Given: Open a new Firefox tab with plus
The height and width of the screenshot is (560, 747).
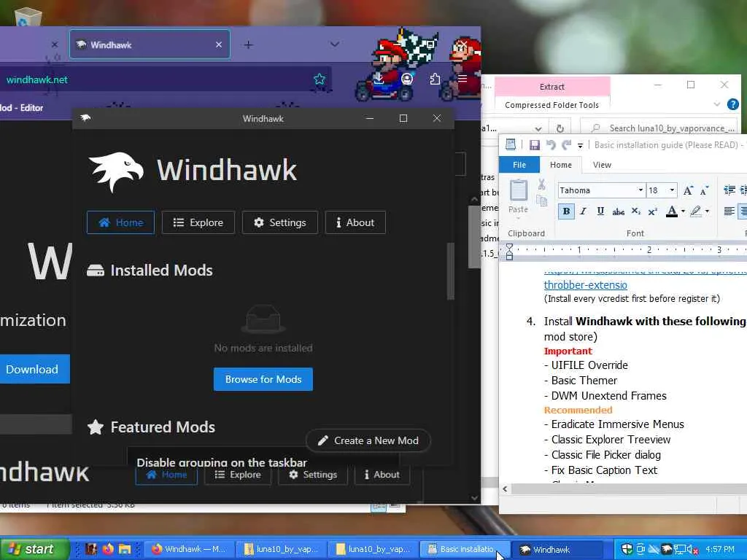Looking at the screenshot, I should [x=248, y=44].
